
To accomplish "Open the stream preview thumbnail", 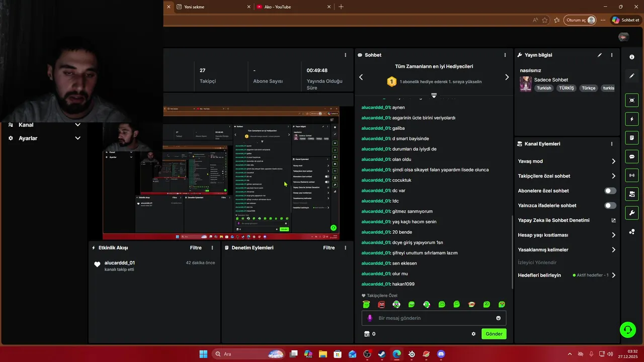I will (x=221, y=173).
